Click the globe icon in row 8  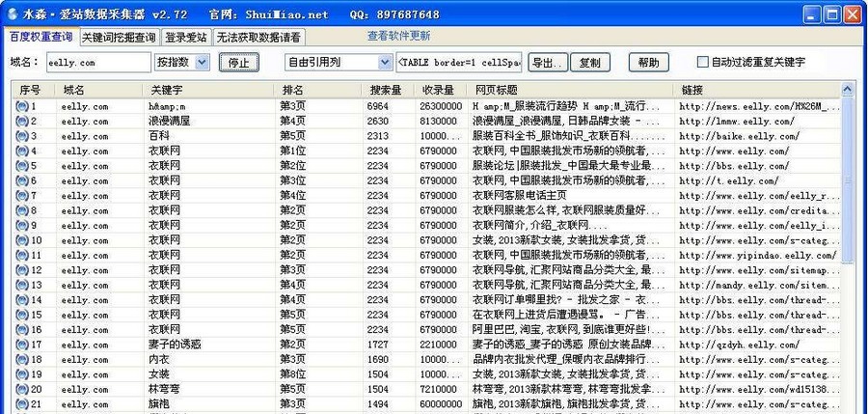point(21,210)
